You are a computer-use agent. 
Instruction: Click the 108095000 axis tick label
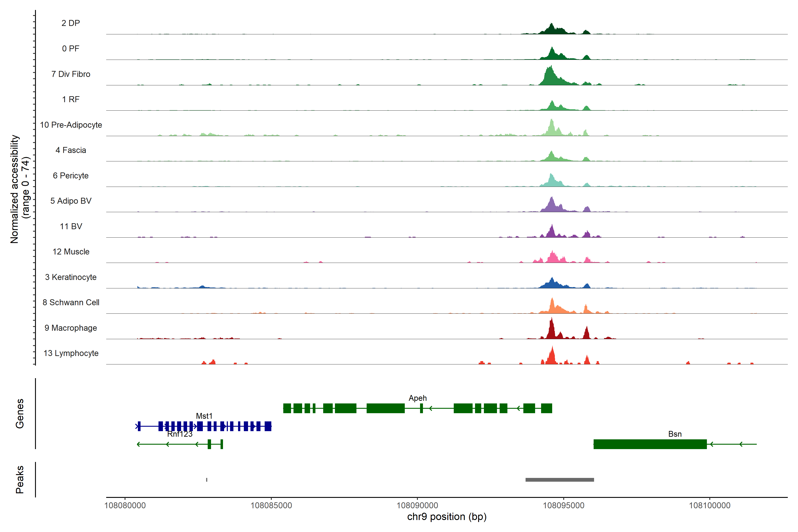(563, 505)
